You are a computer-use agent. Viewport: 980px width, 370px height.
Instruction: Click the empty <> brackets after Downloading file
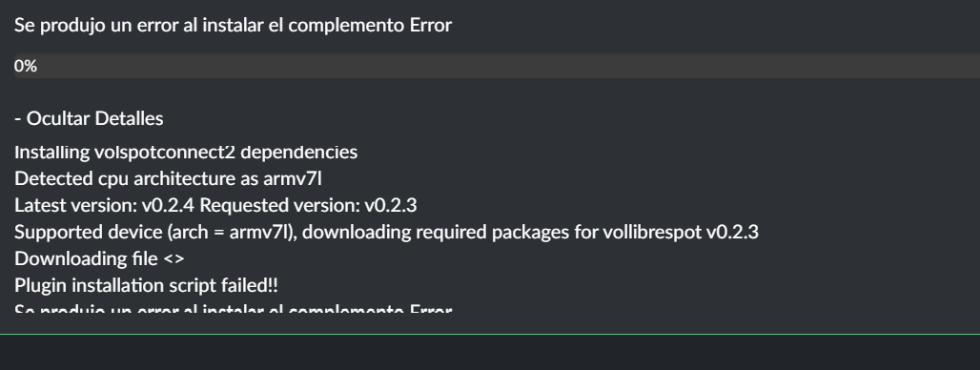pyautogui.click(x=174, y=259)
